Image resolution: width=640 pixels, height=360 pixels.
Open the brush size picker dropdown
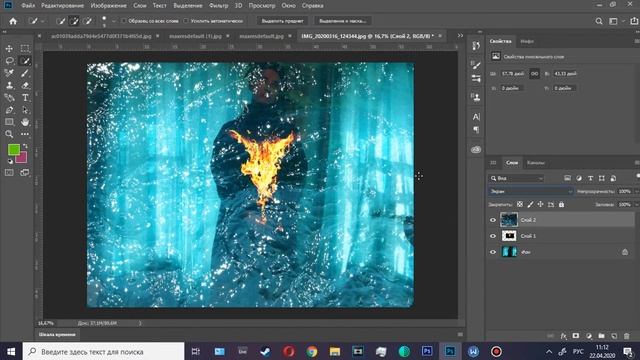coord(113,21)
